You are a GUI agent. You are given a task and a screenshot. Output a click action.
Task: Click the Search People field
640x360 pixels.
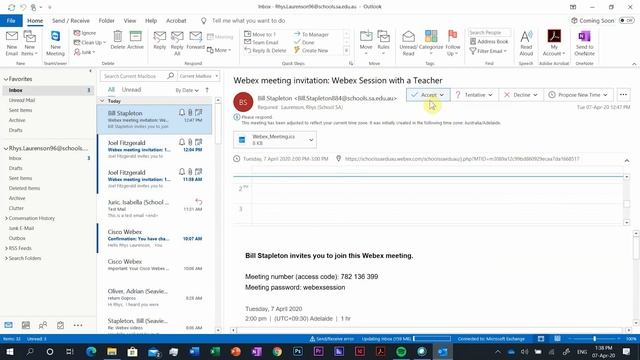489,32
